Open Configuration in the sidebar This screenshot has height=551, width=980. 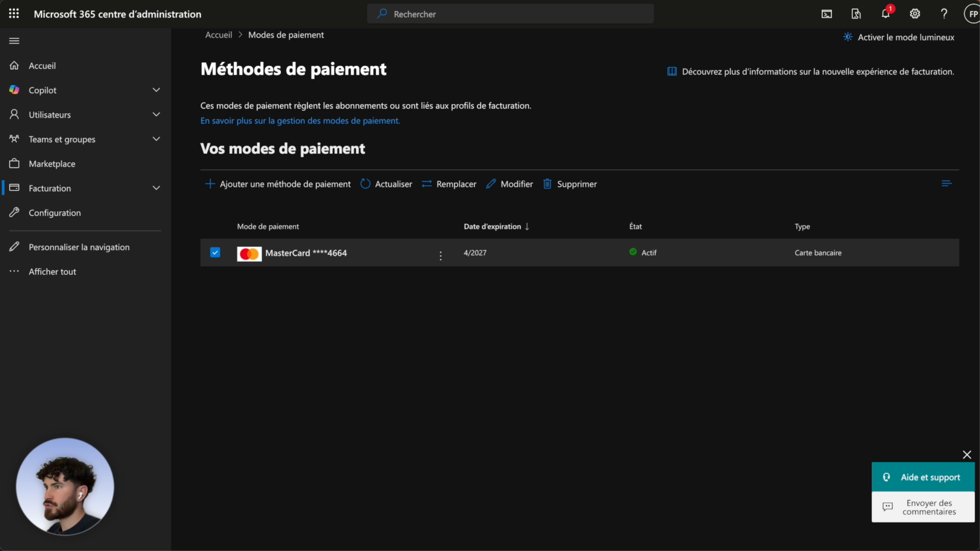click(55, 213)
